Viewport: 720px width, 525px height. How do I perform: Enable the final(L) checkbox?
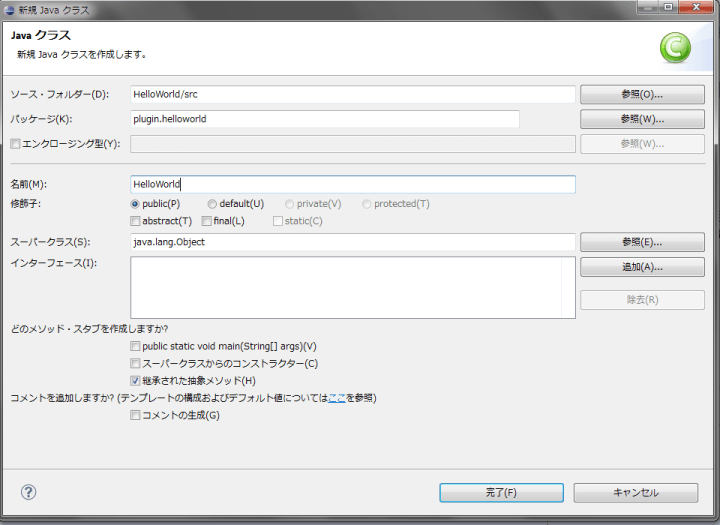point(206,221)
